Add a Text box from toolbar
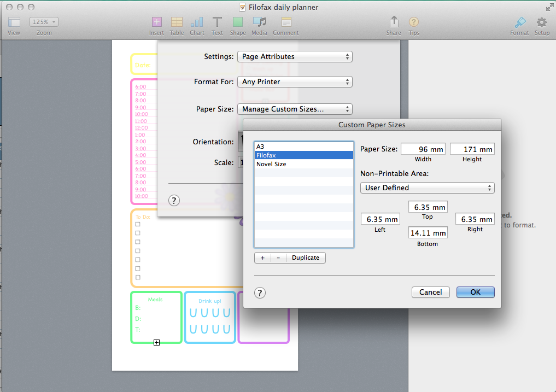 pyautogui.click(x=217, y=22)
